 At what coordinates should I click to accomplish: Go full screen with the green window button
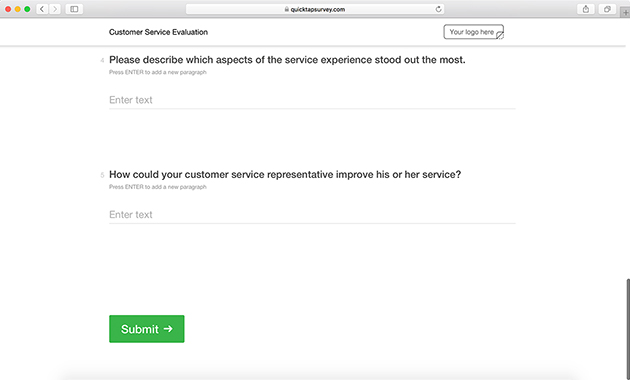tap(27, 9)
